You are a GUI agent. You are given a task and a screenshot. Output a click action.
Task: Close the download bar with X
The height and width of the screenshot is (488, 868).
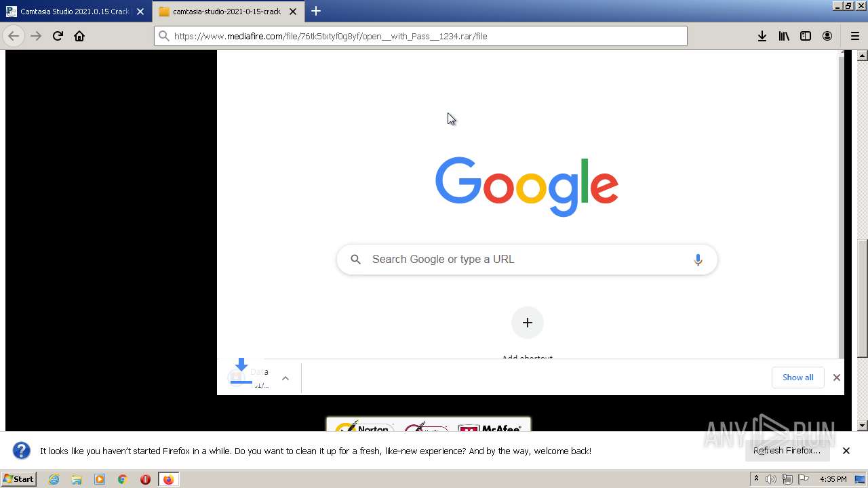(x=837, y=378)
